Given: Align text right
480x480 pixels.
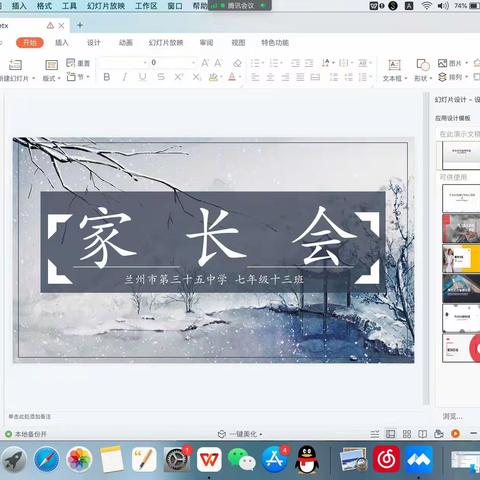Looking at the screenshot, I should tap(285, 77).
